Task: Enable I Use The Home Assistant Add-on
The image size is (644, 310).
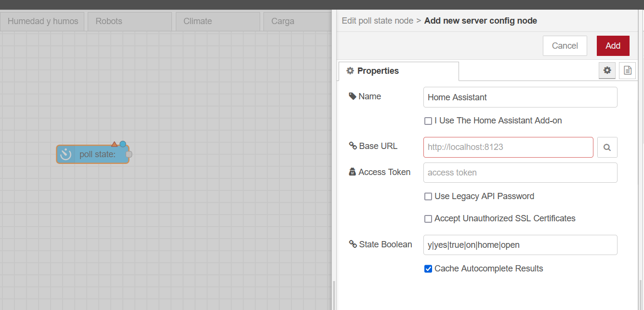Action: pyautogui.click(x=428, y=121)
